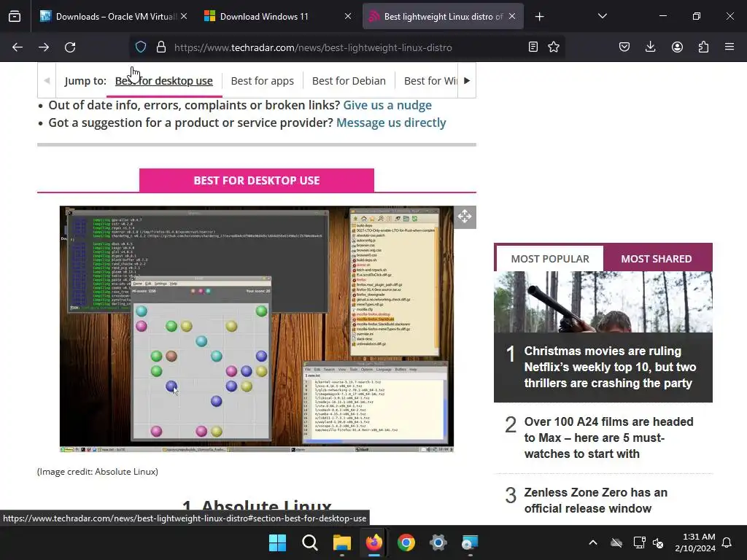Switch to Download Windows 11 tab
Viewport: 747px width, 560px height.
(278, 16)
